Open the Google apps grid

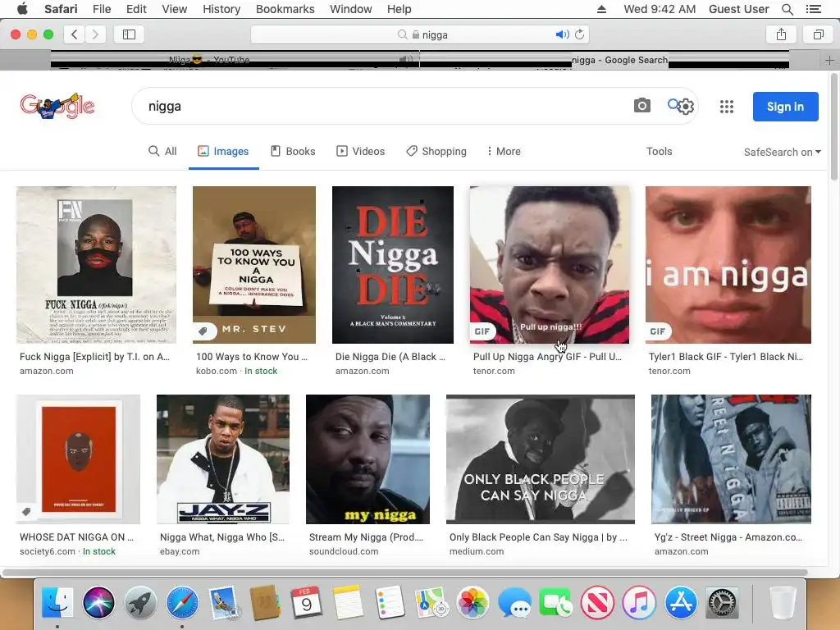727,107
